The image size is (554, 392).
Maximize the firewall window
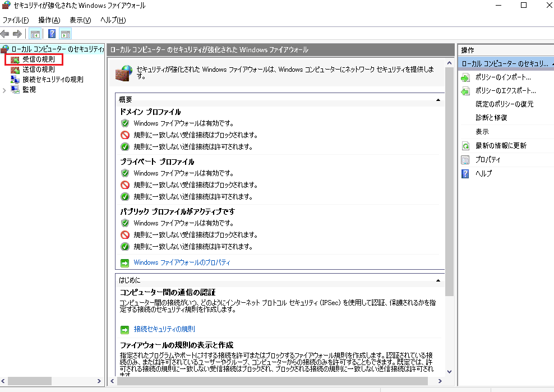click(524, 5)
